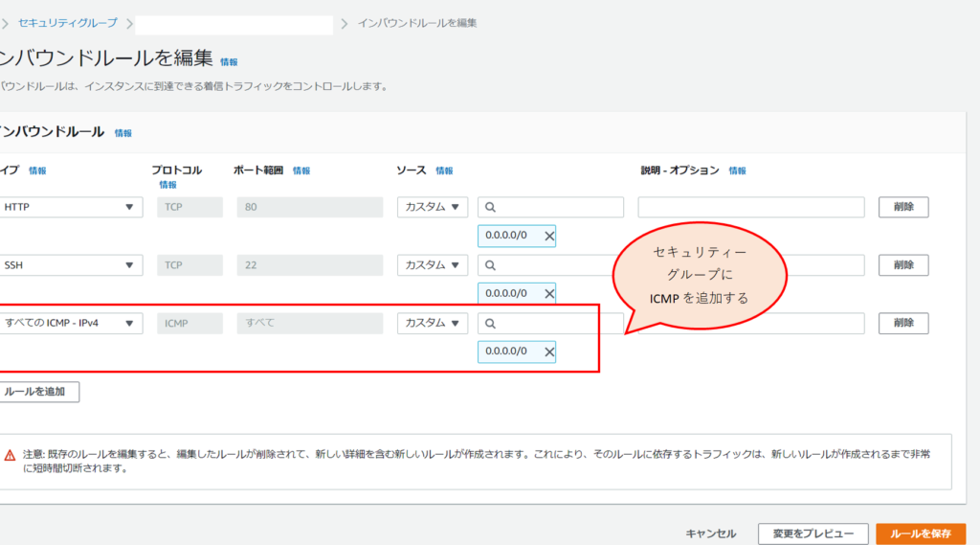
Task: Click the search icon in HTTP source field
Action: 490,208
